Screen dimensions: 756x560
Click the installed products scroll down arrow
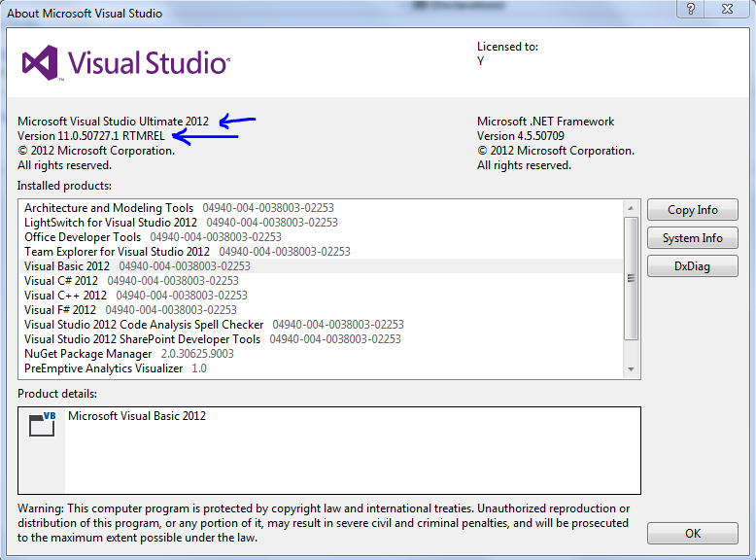[x=631, y=369]
